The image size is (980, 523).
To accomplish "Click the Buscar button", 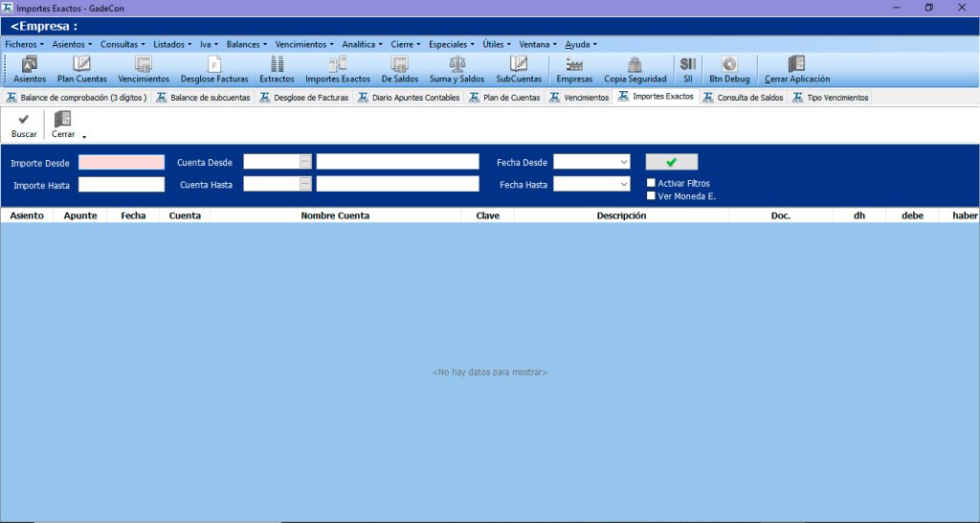I will pyautogui.click(x=24, y=125).
